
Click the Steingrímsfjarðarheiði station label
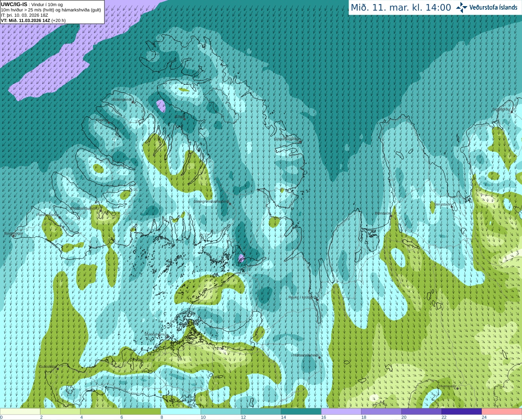click(x=211, y=201)
